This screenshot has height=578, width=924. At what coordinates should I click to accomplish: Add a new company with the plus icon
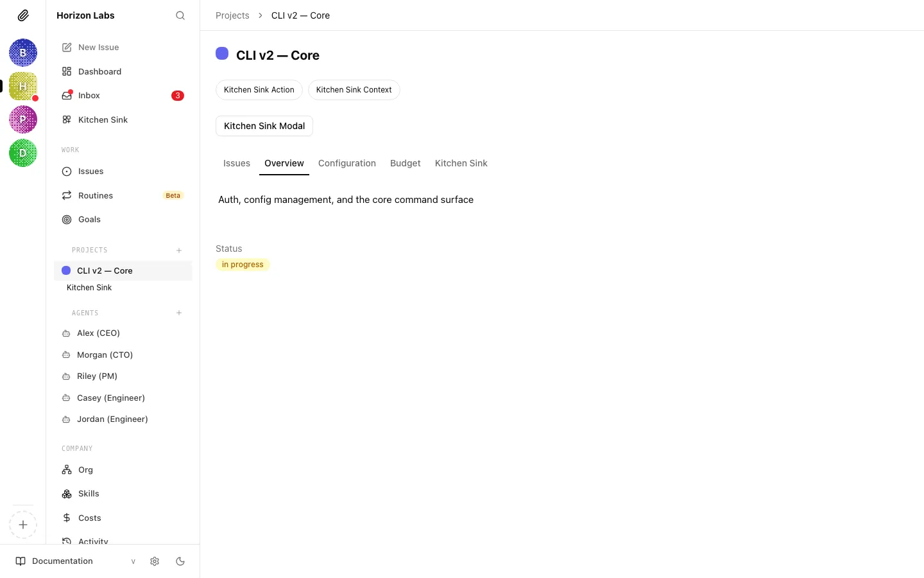pos(23,525)
